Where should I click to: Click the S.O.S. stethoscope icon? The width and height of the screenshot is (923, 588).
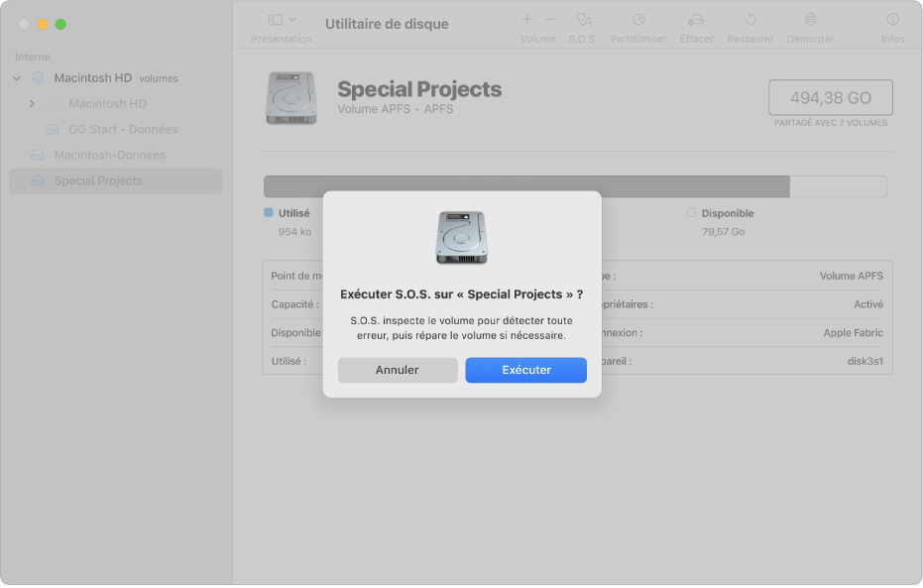583,20
